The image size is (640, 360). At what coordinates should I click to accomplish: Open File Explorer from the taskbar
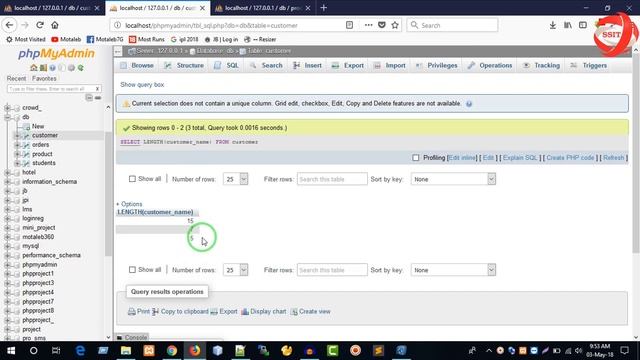click(x=126, y=351)
